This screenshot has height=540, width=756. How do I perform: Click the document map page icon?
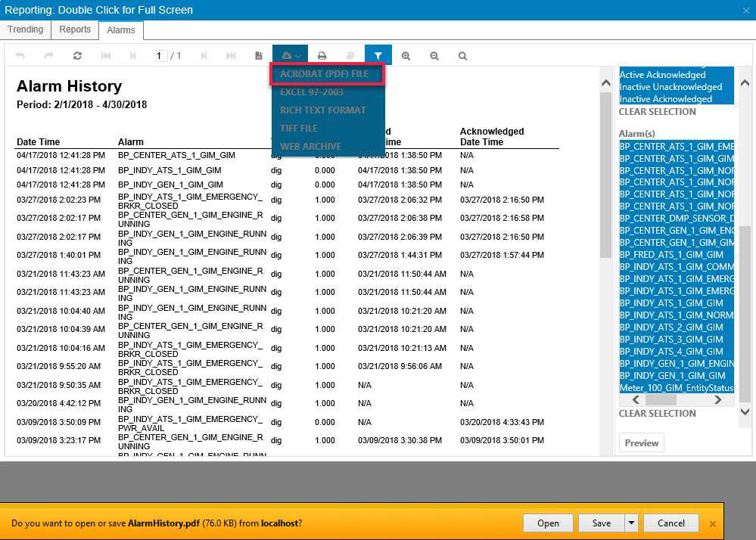(259, 56)
